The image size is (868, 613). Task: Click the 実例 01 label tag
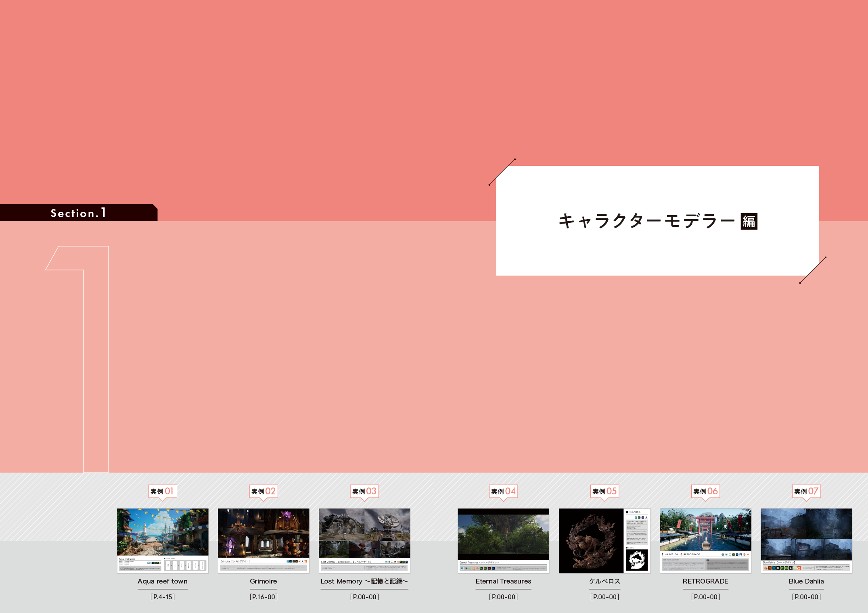point(162,491)
